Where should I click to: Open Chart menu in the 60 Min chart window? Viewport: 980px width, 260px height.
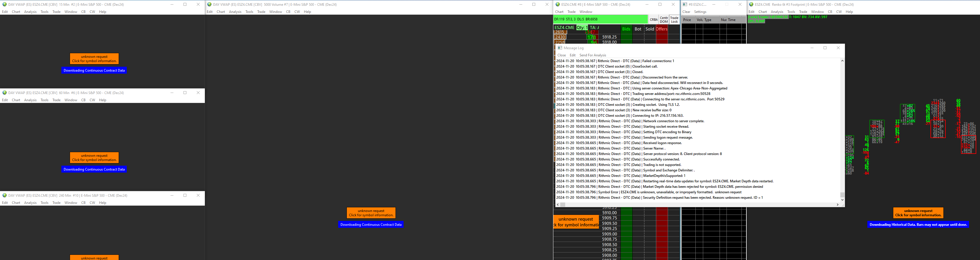[x=16, y=100]
